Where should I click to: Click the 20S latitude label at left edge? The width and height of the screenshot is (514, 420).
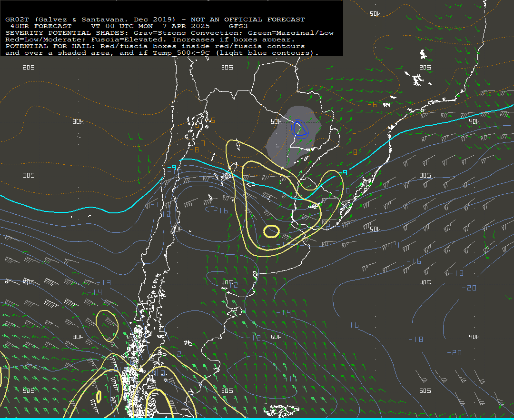[29, 67]
